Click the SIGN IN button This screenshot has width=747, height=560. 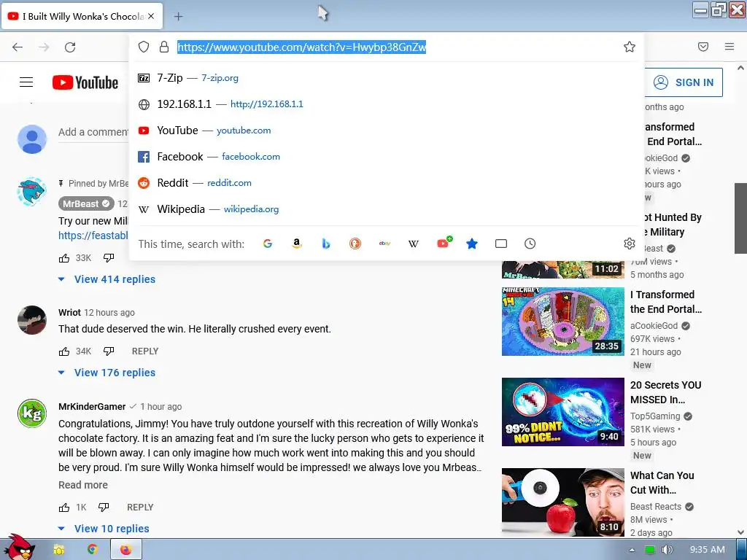pyautogui.click(x=684, y=82)
